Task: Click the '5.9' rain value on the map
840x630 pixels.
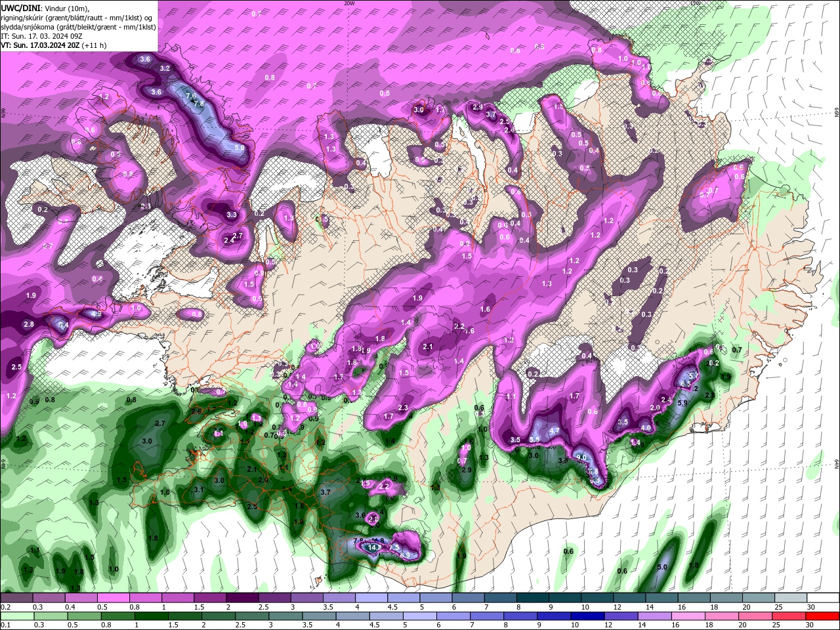Action: coord(682,403)
